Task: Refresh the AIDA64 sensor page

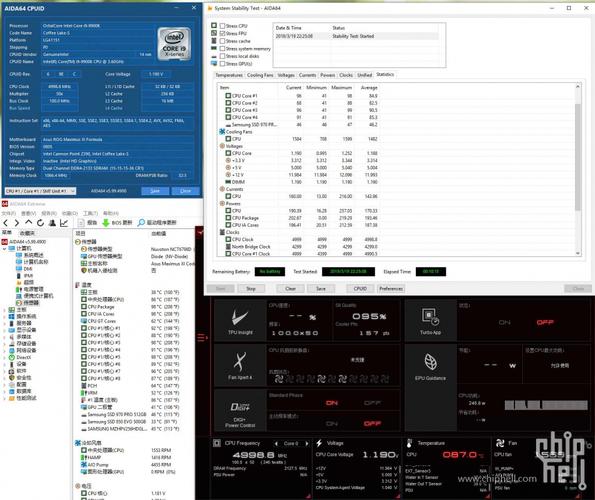Action: (x=40, y=223)
